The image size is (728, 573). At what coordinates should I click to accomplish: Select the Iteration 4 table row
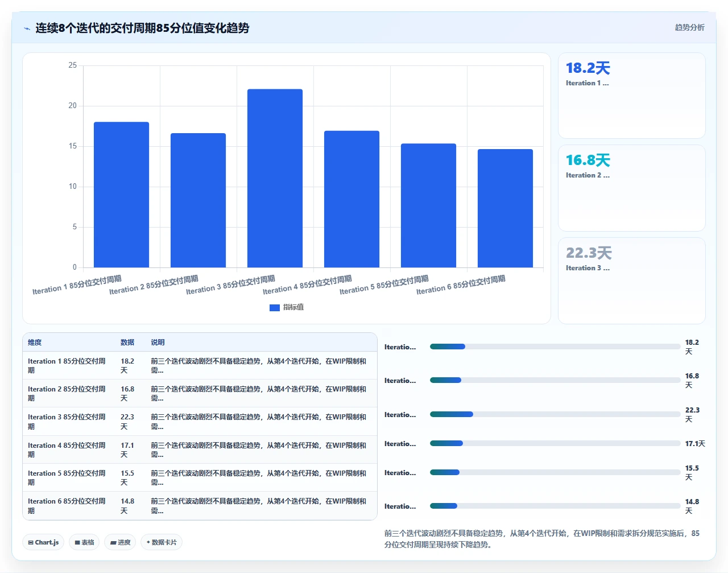pyautogui.click(x=200, y=450)
